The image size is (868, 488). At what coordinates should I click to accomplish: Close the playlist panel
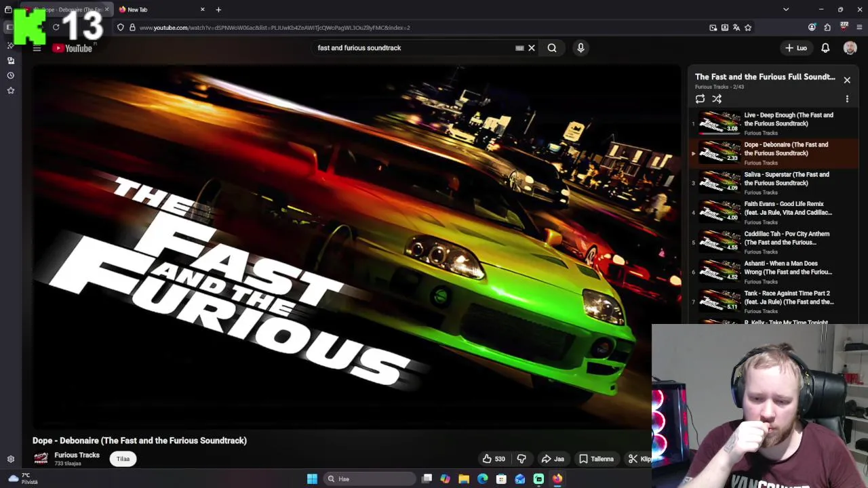click(x=847, y=80)
